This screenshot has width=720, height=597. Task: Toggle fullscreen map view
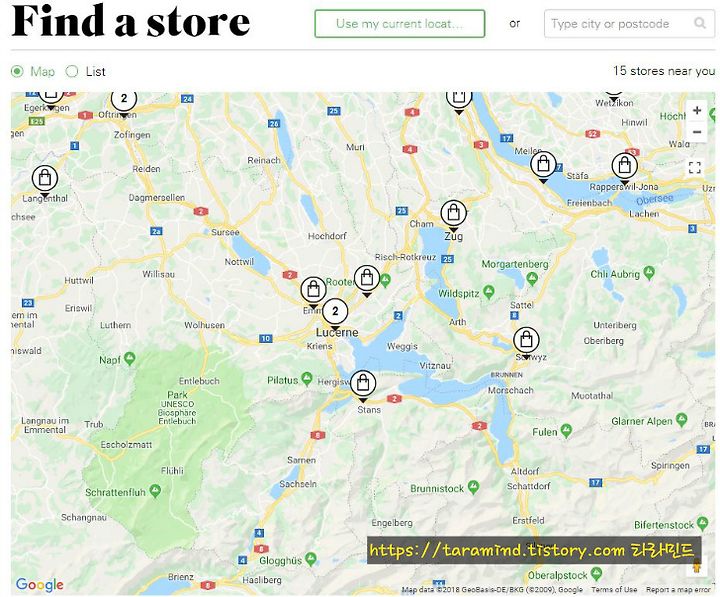point(695,167)
